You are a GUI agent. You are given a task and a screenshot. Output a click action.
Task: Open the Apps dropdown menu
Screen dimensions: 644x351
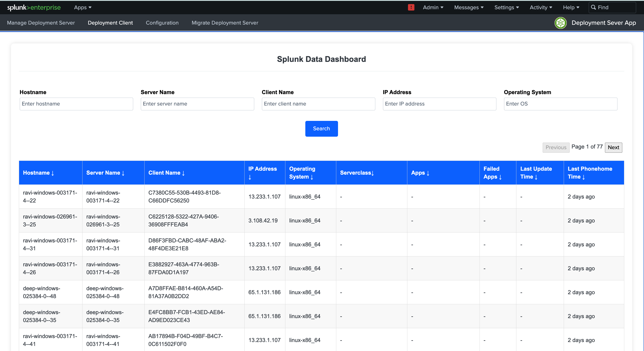click(82, 7)
